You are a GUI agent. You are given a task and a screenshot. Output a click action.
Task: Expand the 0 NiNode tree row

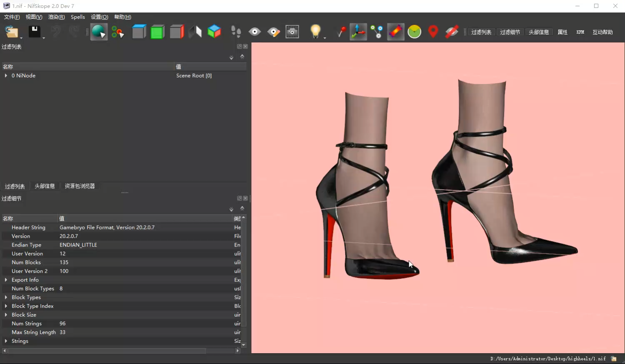pos(6,75)
